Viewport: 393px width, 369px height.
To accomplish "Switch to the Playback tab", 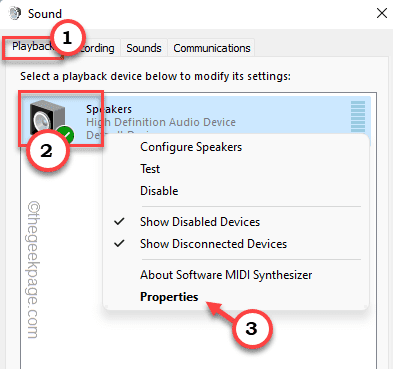I will (x=32, y=47).
